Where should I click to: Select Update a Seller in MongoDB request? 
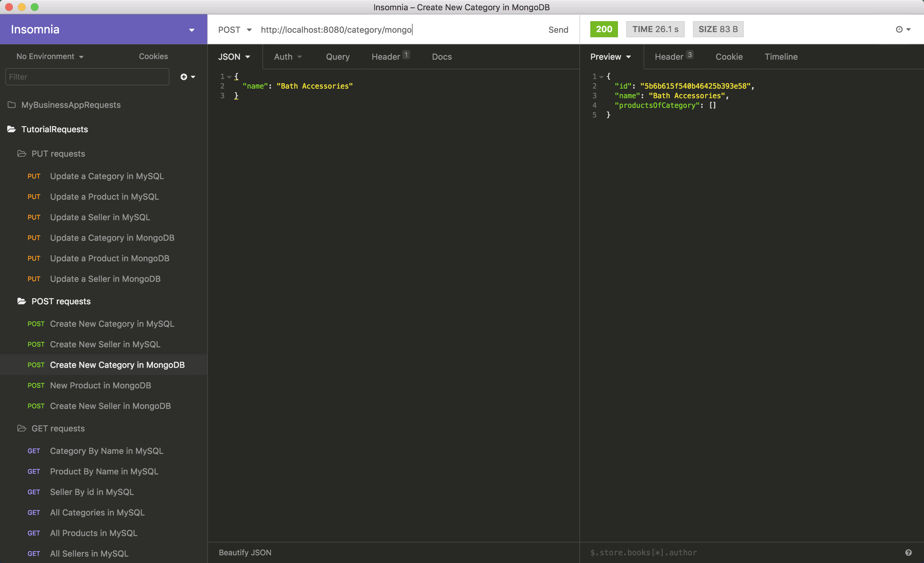pos(105,279)
